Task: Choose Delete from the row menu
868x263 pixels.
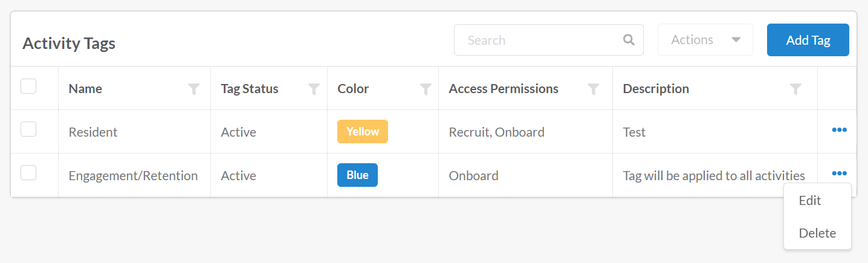Action: pyautogui.click(x=817, y=233)
